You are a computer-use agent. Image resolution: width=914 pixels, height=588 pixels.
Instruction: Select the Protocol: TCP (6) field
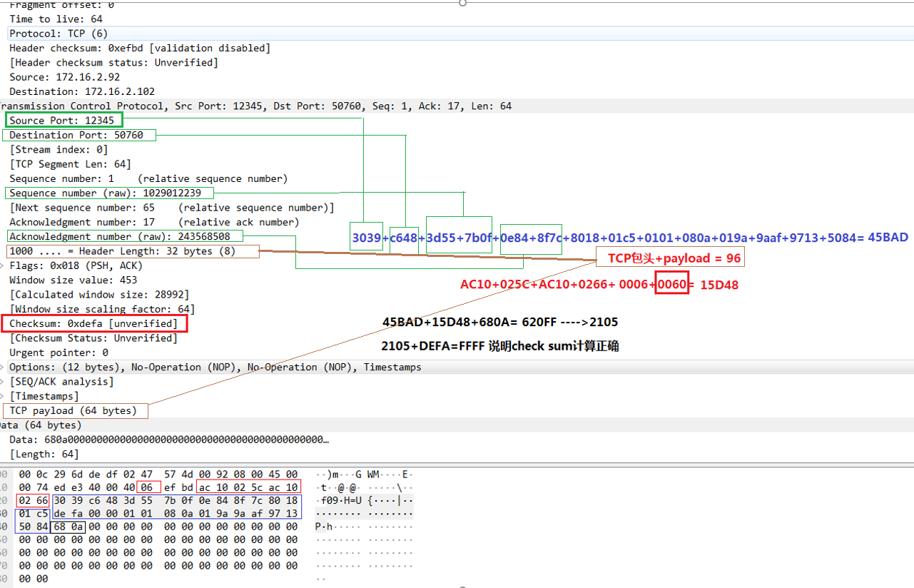tap(50, 33)
